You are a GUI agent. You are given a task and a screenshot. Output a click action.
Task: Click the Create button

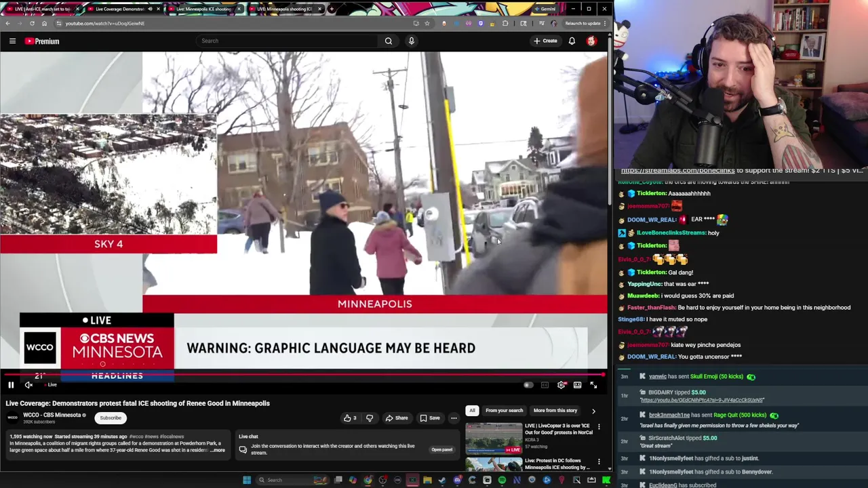coord(545,41)
